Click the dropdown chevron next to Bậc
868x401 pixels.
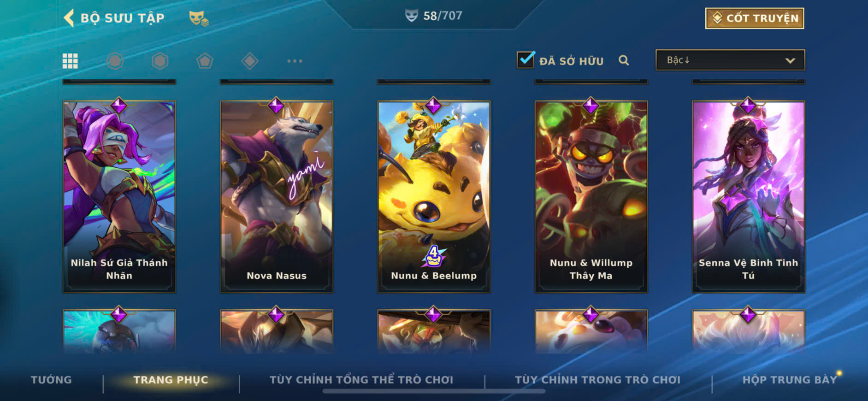tap(790, 60)
